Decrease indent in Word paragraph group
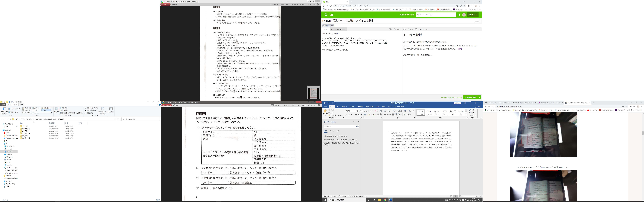 [x=399, y=111]
